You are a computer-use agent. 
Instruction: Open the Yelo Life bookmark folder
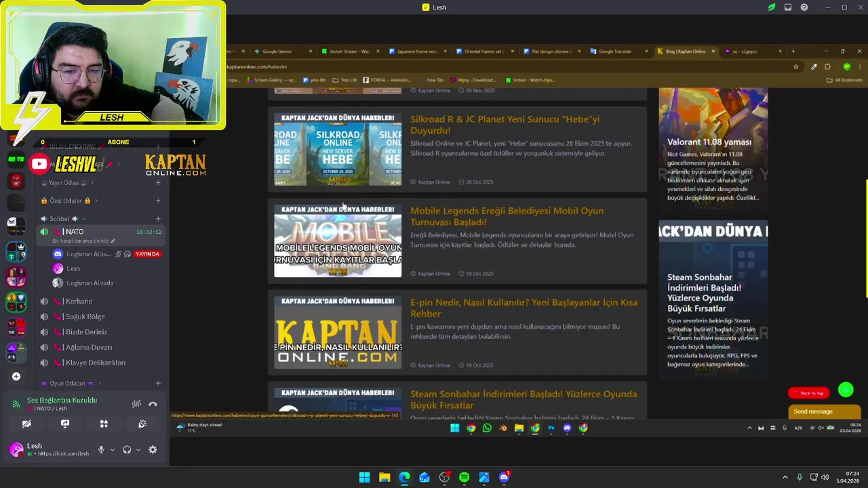click(x=344, y=80)
